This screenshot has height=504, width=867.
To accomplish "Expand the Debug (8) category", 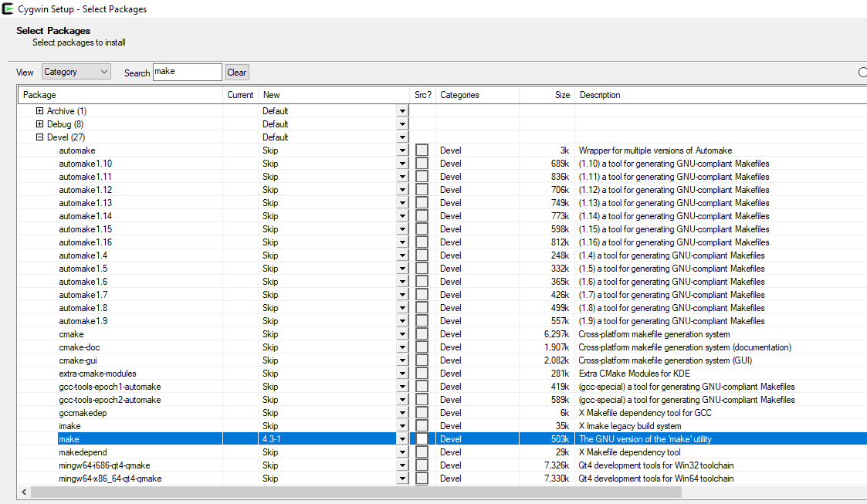I will 40,124.
